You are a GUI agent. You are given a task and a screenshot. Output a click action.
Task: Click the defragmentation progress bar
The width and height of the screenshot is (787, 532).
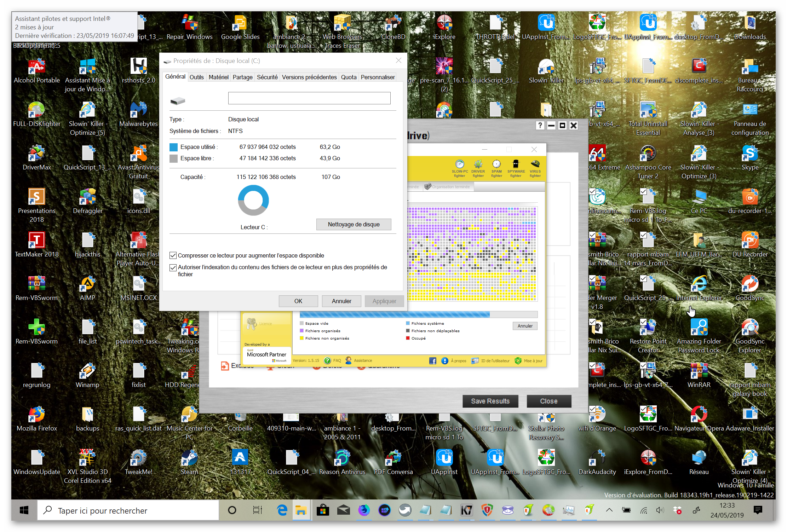pyautogui.click(x=419, y=314)
